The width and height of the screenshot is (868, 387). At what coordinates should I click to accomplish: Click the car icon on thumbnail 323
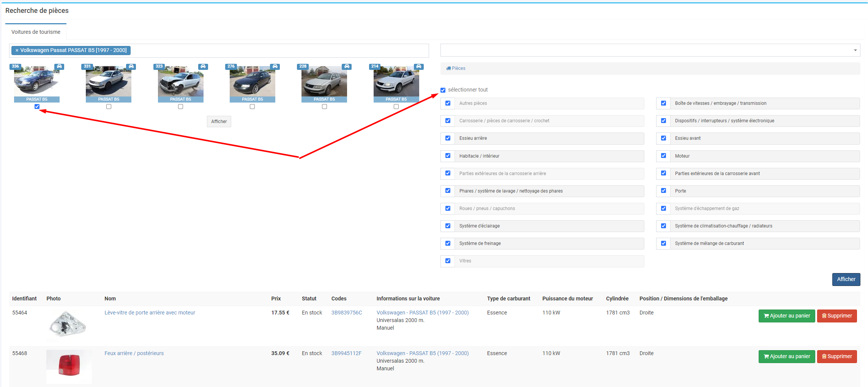point(203,66)
